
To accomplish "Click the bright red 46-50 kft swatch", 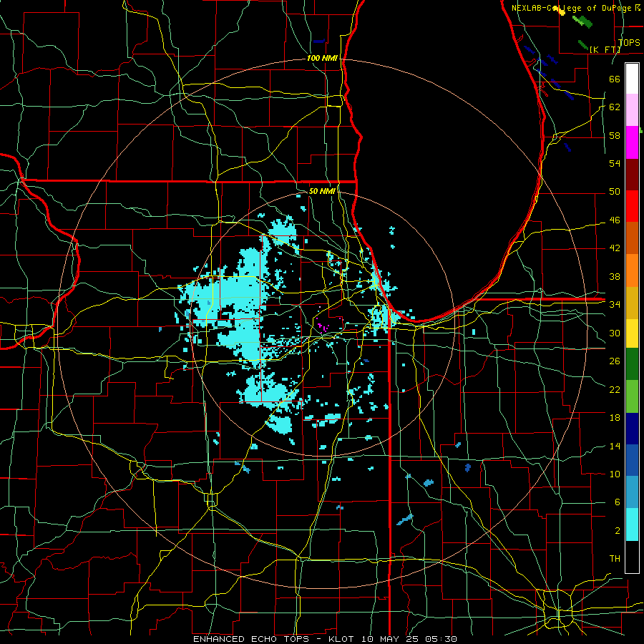I will [632, 206].
